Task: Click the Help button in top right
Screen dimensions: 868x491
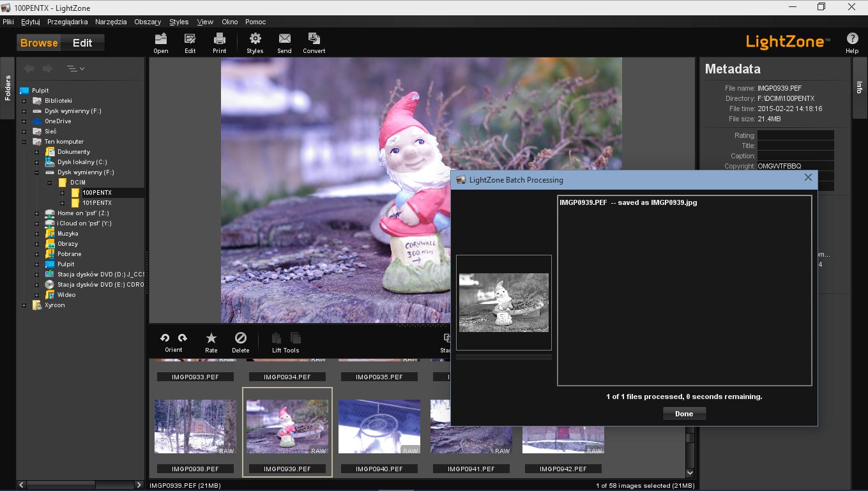Action: (852, 38)
